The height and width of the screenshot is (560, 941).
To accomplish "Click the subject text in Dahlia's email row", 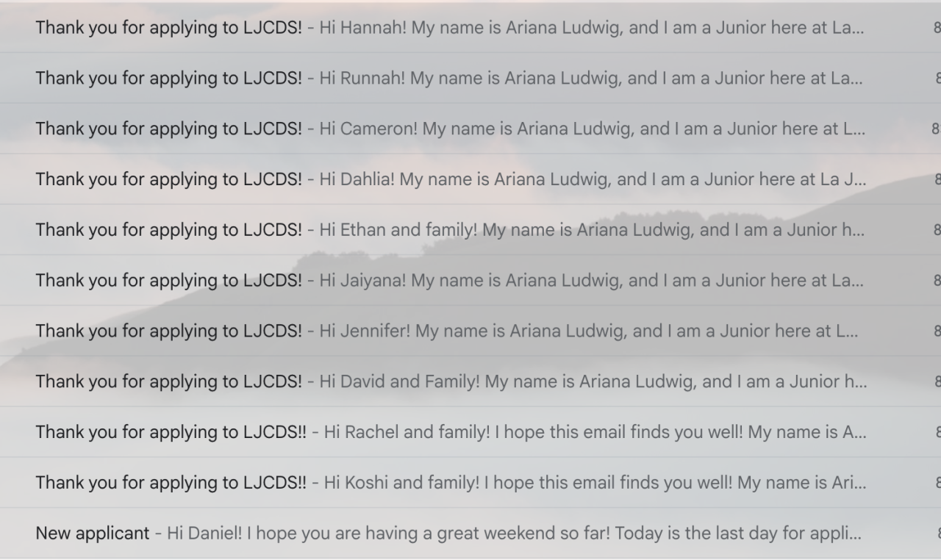I will click(x=168, y=179).
